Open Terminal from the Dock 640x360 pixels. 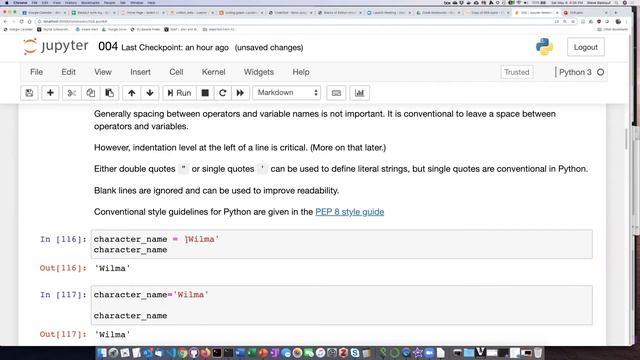[x=217, y=353]
